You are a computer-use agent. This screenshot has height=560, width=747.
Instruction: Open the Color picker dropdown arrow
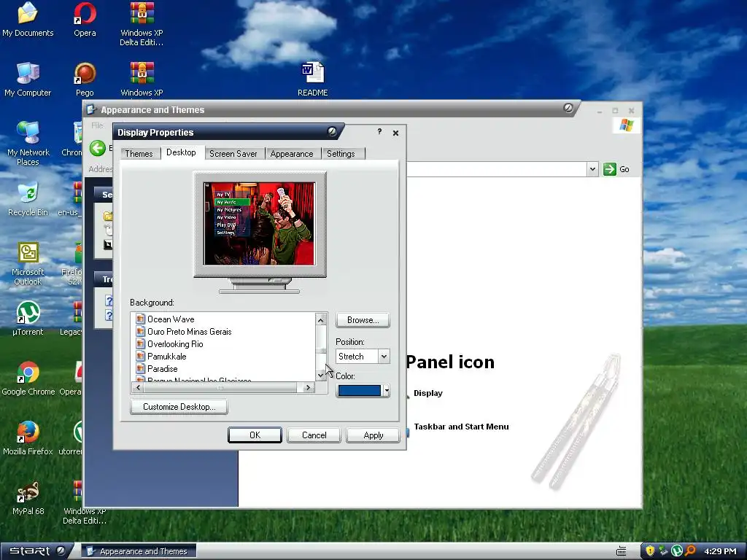pyautogui.click(x=387, y=391)
